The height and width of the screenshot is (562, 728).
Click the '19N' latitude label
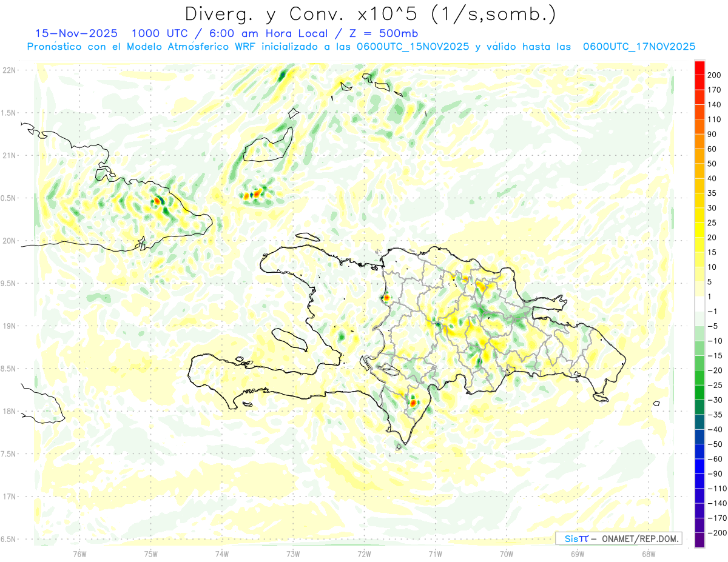(8, 326)
